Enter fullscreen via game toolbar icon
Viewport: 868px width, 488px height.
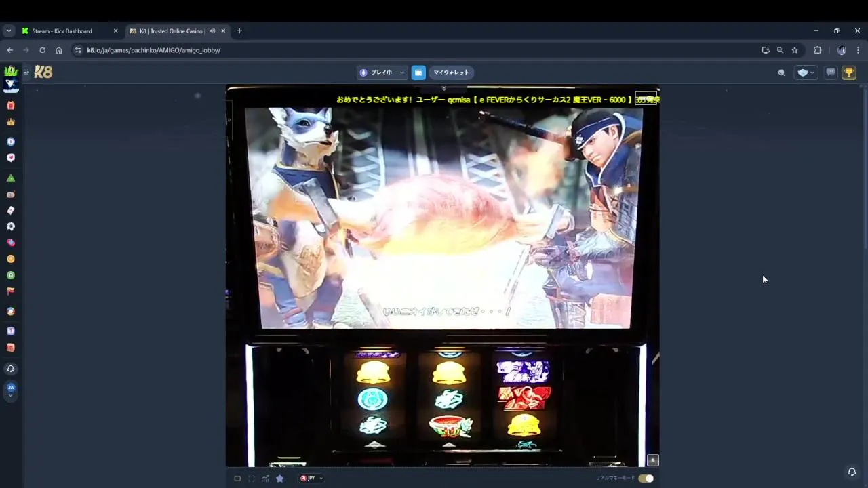252,479
